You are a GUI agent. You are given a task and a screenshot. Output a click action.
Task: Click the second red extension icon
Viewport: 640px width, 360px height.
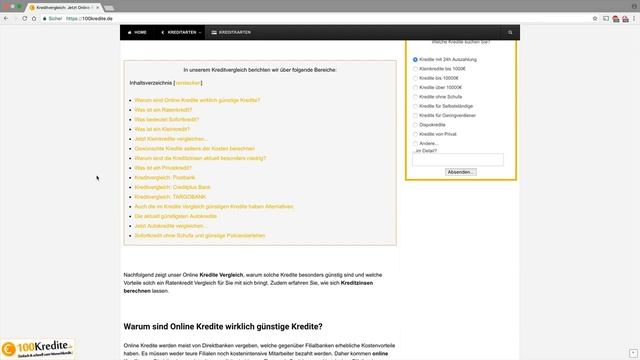(x=625, y=19)
